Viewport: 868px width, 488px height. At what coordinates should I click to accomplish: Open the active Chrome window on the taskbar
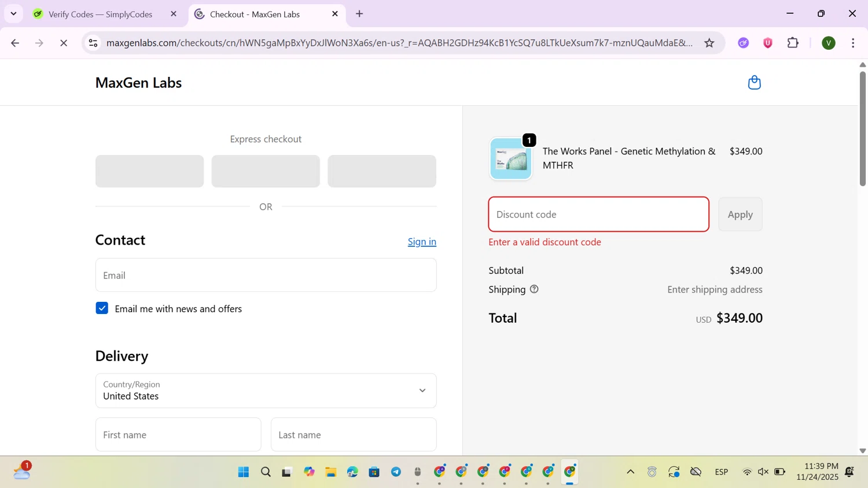(570, 472)
